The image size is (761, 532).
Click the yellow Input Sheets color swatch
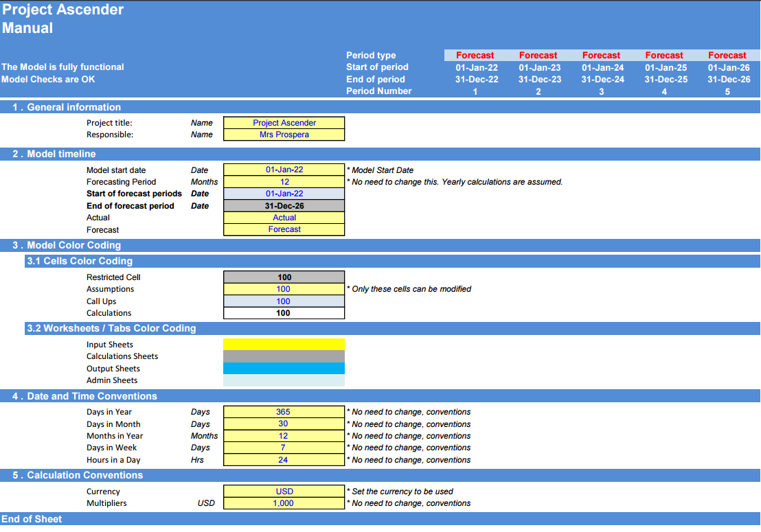(x=284, y=345)
